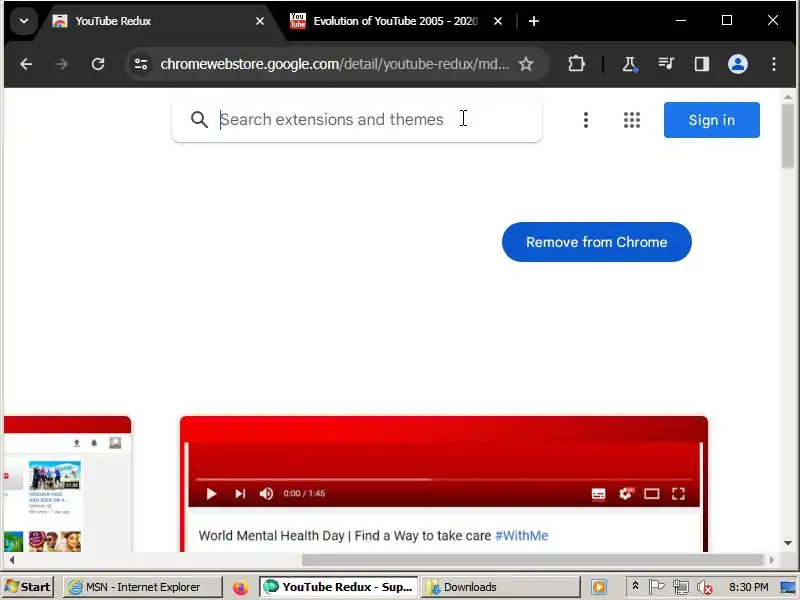View site information icon in address bar
Screen dimensions: 800x600
tap(141, 64)
